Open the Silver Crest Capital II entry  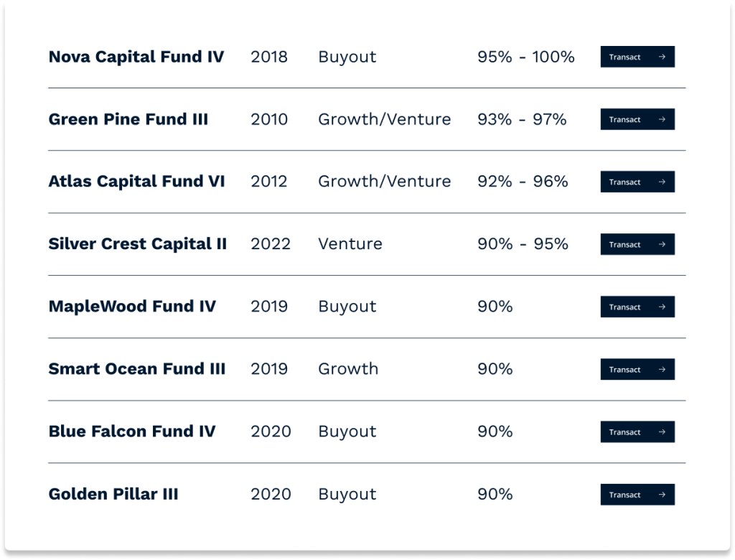click(x=138, y=244)
